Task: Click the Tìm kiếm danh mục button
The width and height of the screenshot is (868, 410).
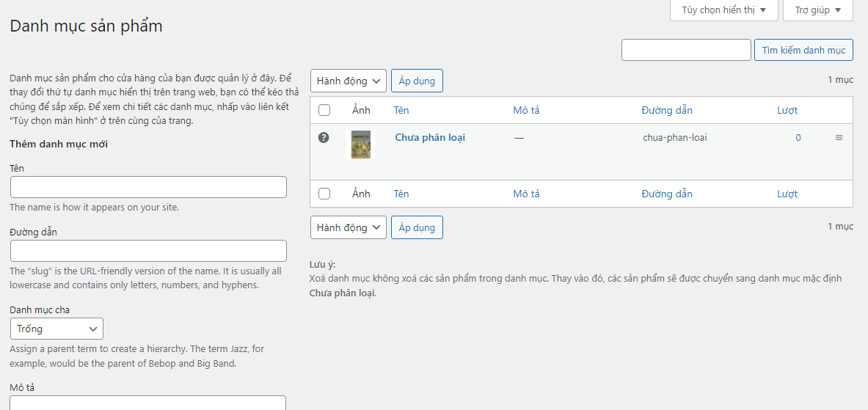Action: tap(803, 50)
